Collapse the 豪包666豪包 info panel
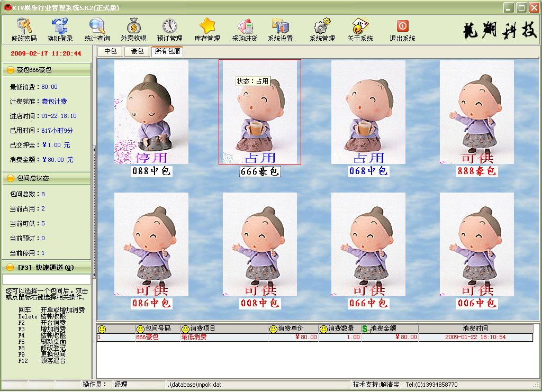The image size is (542, 392). [x=10, y=70]
